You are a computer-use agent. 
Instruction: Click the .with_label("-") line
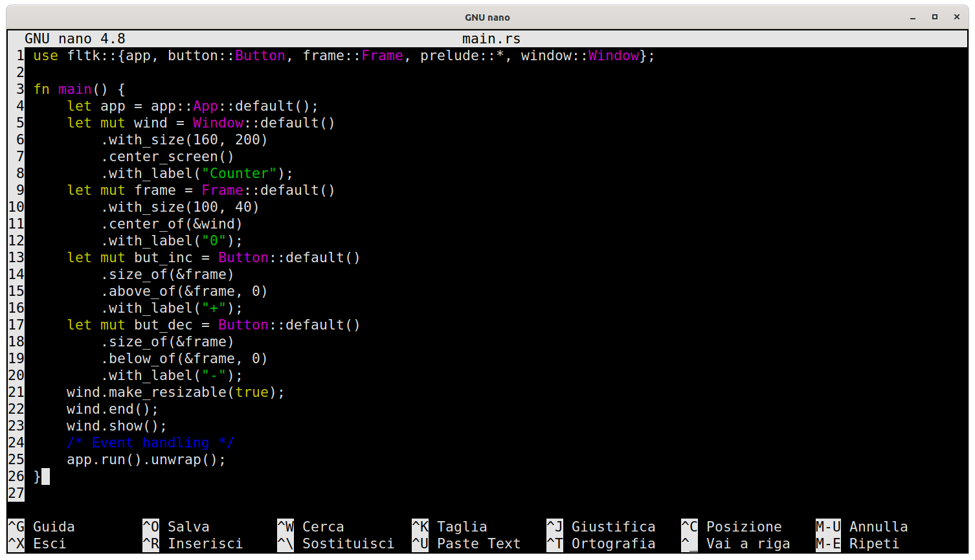click(172, 375)
